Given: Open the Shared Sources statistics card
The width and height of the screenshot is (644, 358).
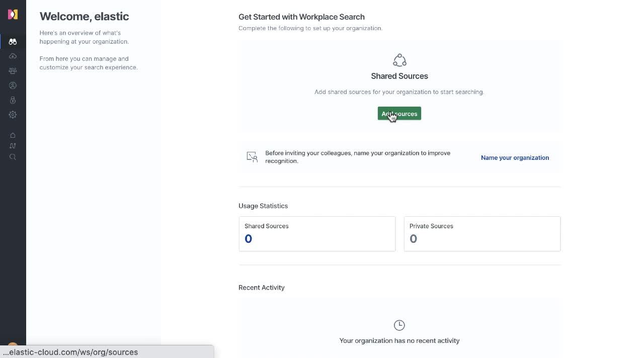Looking at the screenshot, I should (x=317, y=234).
